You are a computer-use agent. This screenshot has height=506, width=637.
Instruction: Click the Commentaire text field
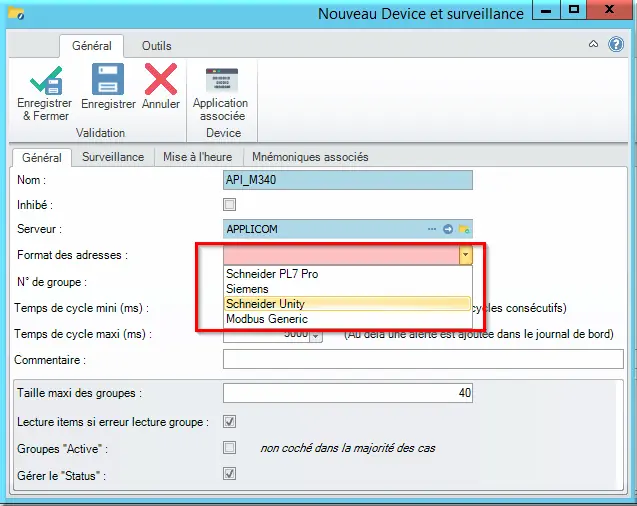click(x=423, y=359)
